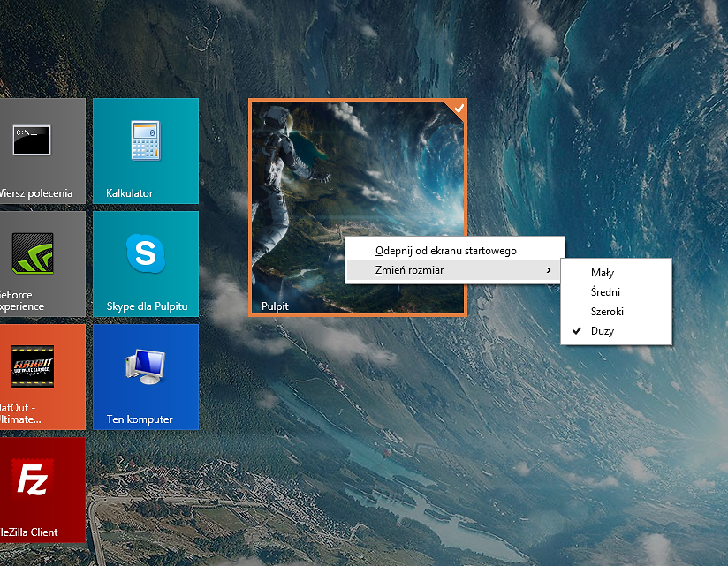This screenshot has height=566, width=728.
Task: Open the FlatOut Ultimate Carnage game icon
Action: (33, 366)
